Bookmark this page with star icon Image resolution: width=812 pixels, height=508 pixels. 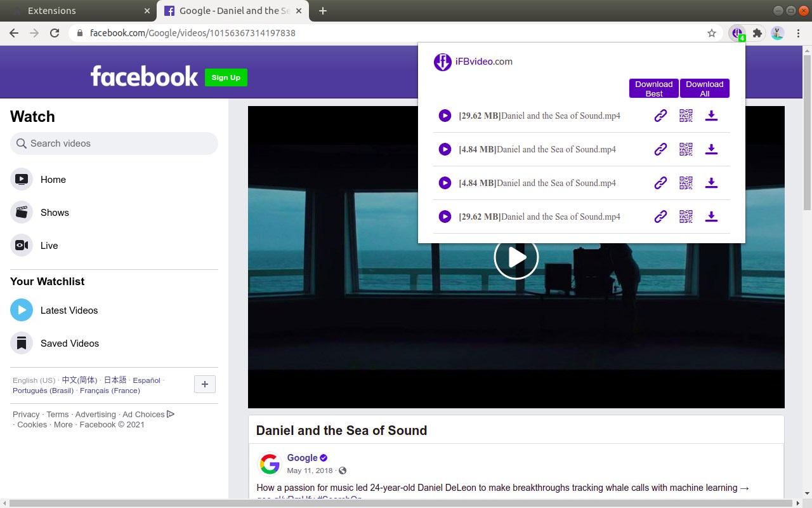click(x=712, y=33)
